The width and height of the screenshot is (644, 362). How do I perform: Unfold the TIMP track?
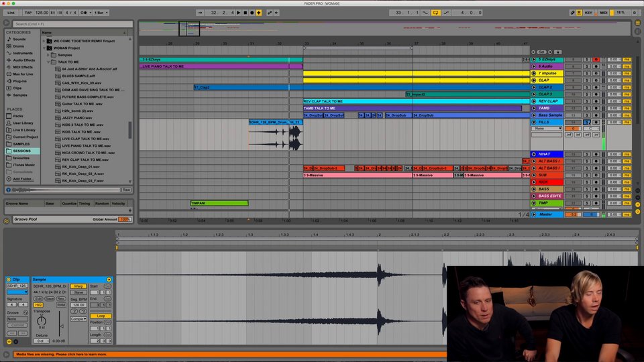coord(534,203)
